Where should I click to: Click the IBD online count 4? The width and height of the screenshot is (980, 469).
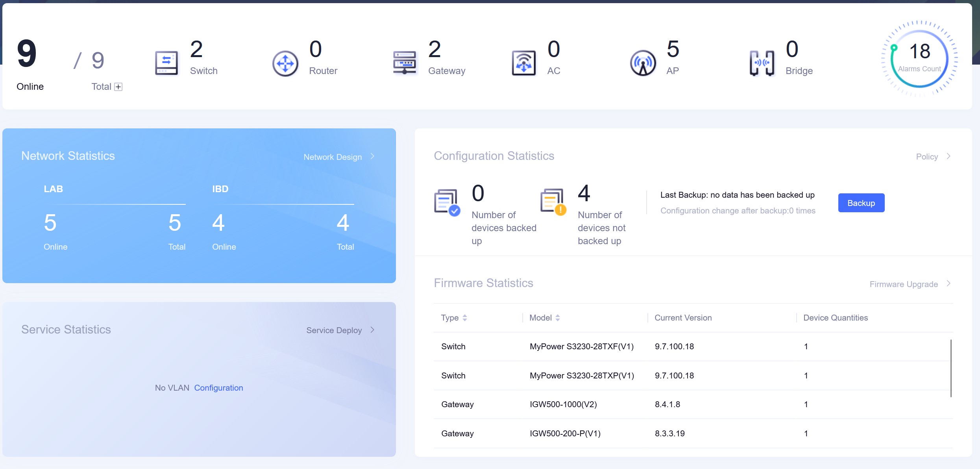pyautogui.click(x=218, y=223)
